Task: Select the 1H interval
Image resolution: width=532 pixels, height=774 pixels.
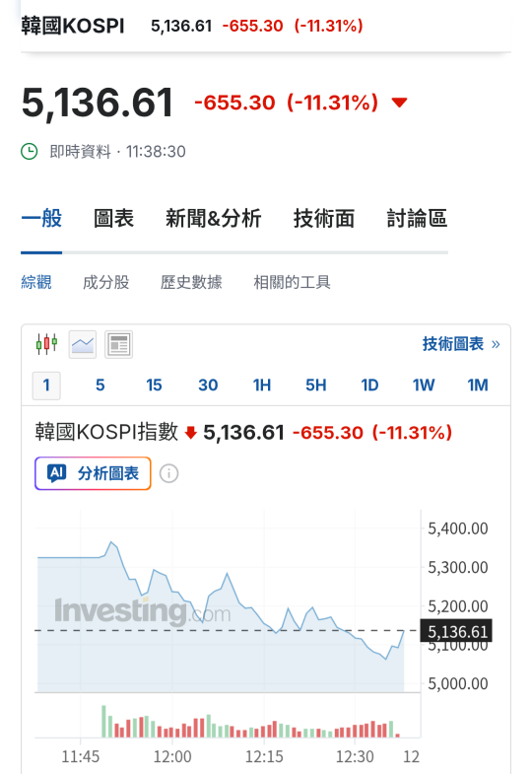Action: tap(262, 385)
